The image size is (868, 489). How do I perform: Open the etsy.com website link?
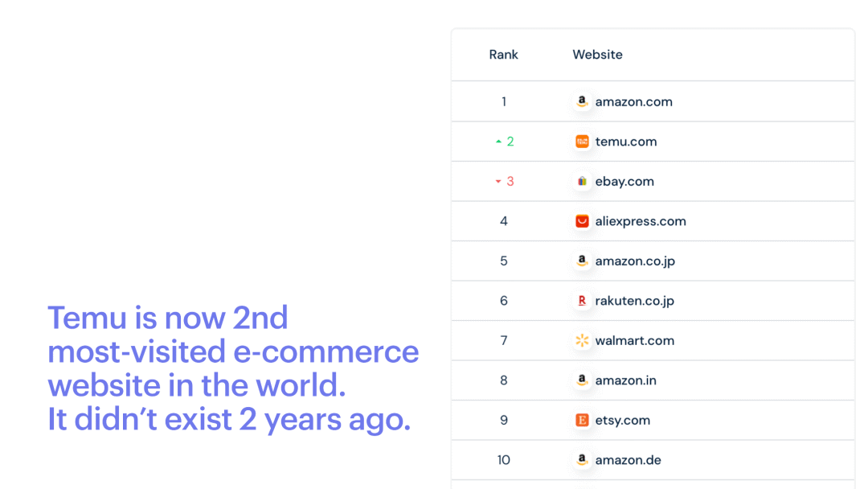[x=623, y=420]
